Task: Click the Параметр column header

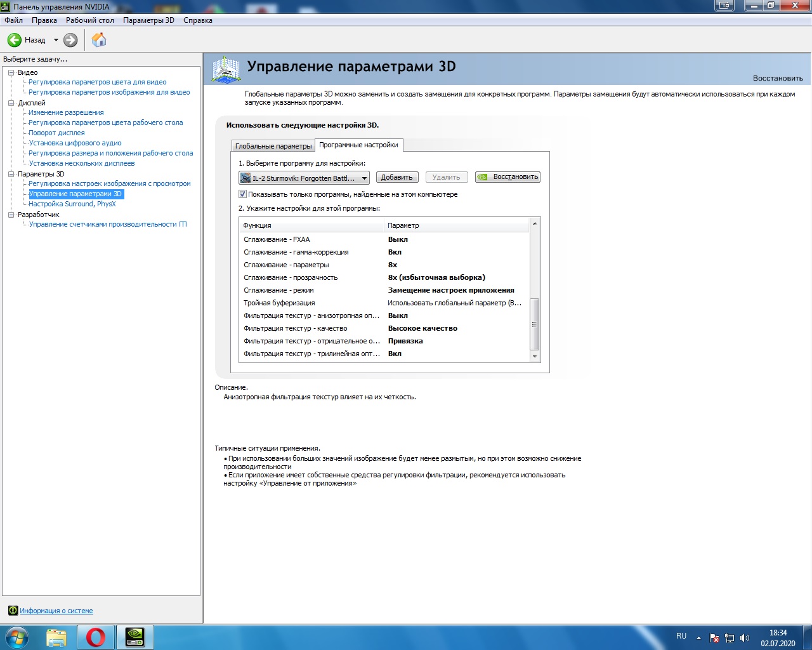Action: [x=457, y=225]
